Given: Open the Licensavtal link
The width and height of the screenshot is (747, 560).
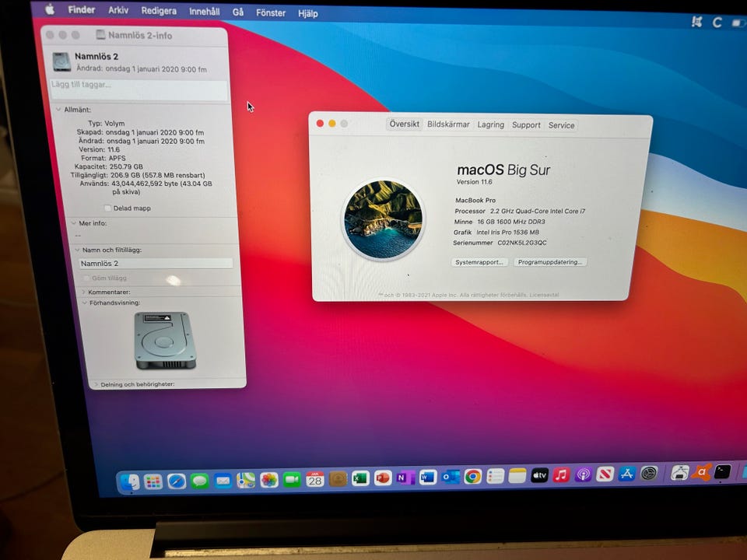Looking at the screenshot, I should 544,296.
